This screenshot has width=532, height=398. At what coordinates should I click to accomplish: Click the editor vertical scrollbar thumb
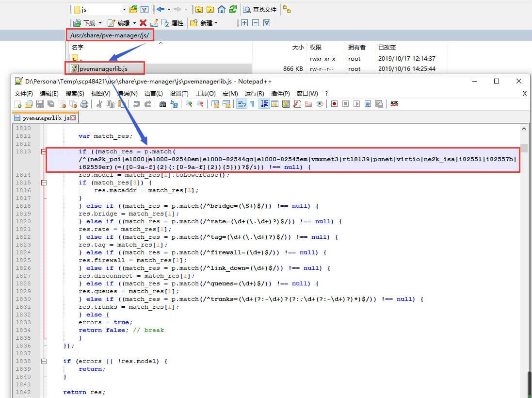coord(524,148)
